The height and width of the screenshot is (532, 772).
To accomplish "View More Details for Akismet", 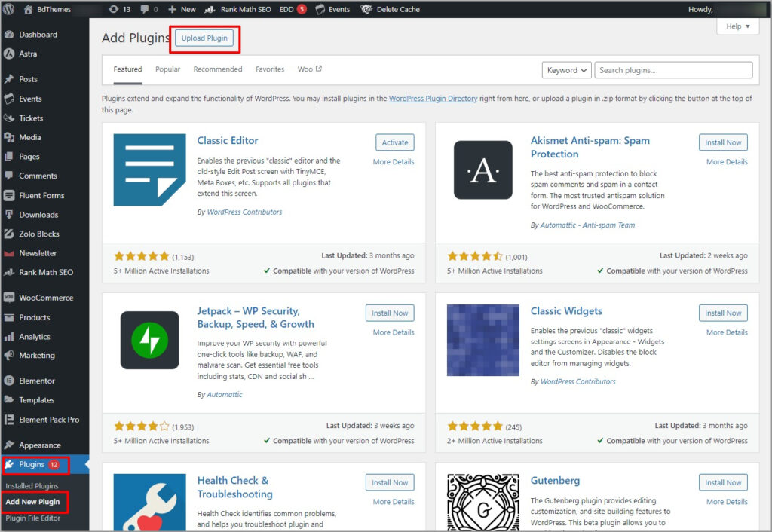I will (727, 161).
